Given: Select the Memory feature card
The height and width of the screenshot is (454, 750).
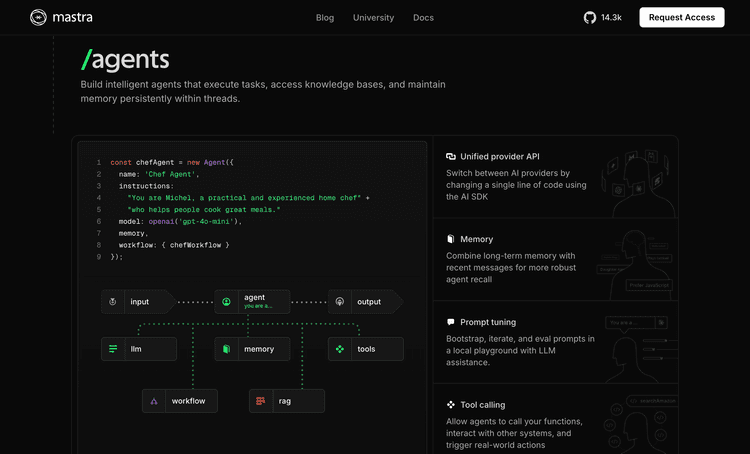Looking at the screenshot, I should click(555, 259).
